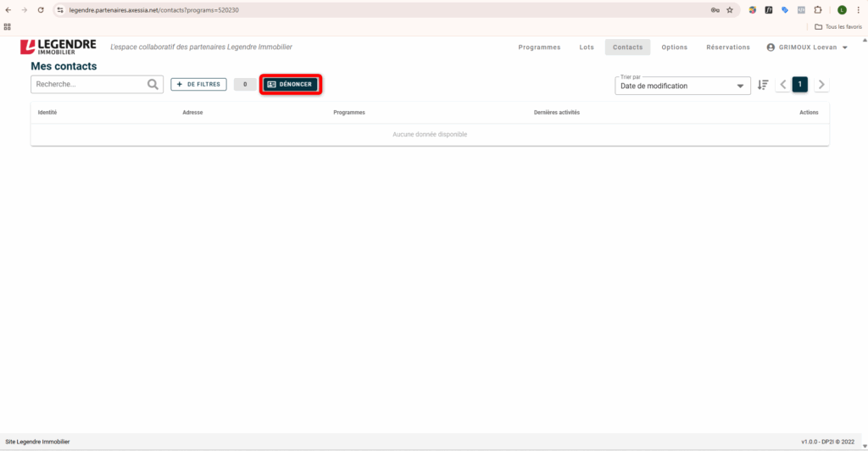Click the site information icon in address bar
868x451 pixels.
click(60, 9)
